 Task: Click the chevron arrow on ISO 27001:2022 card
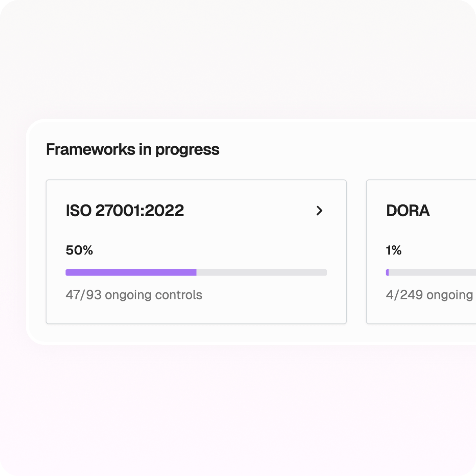[x=319, y=211]
